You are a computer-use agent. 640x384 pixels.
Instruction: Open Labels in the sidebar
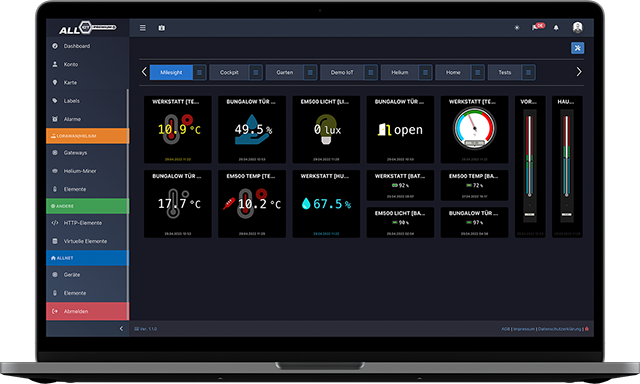click(87, 101)
